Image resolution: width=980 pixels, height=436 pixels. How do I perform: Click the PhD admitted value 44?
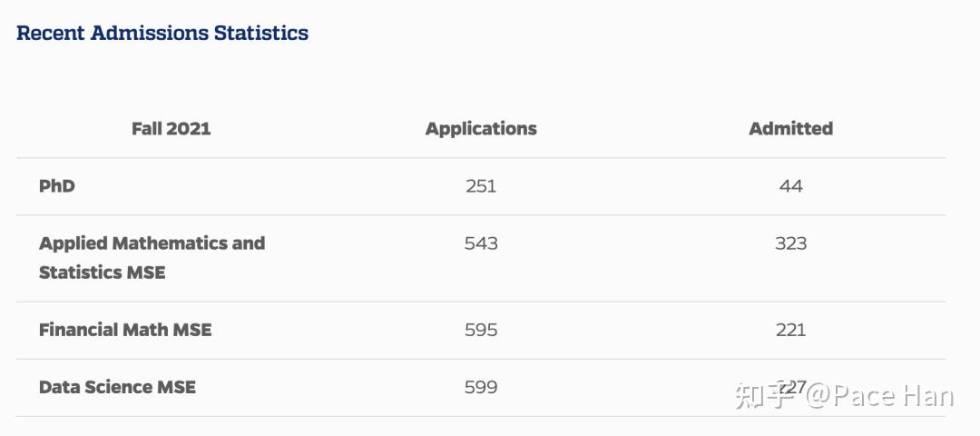(x=790, y=186)
